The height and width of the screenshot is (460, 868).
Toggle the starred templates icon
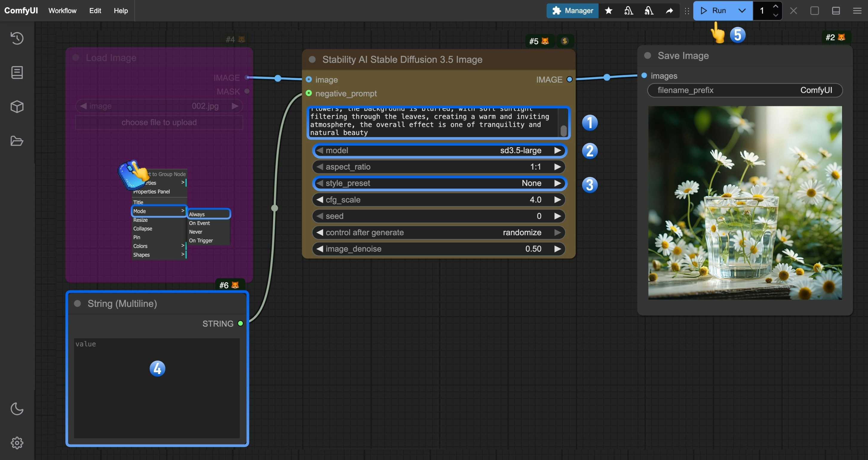point(608,10)
